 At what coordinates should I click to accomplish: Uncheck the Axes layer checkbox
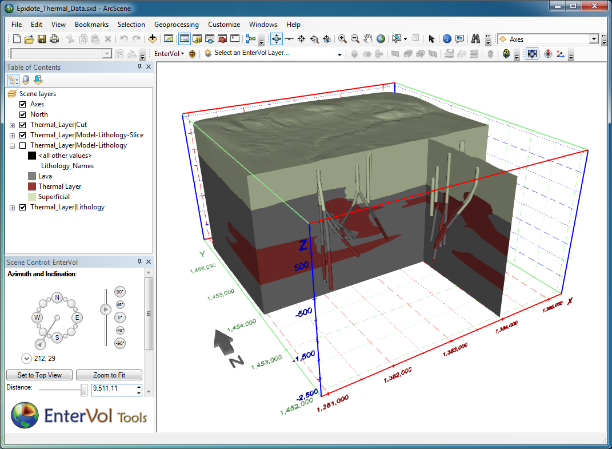[23, 104]
